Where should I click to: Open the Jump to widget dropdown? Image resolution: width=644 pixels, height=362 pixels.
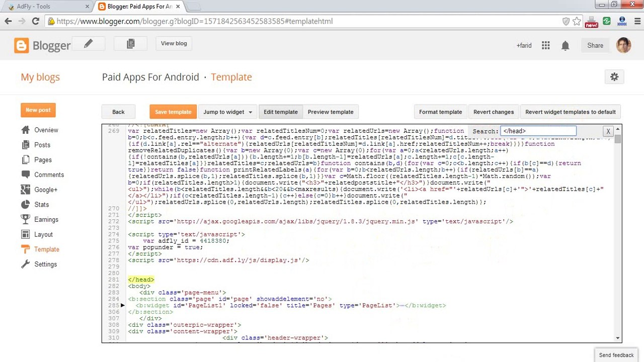click(x=228, y=112)
